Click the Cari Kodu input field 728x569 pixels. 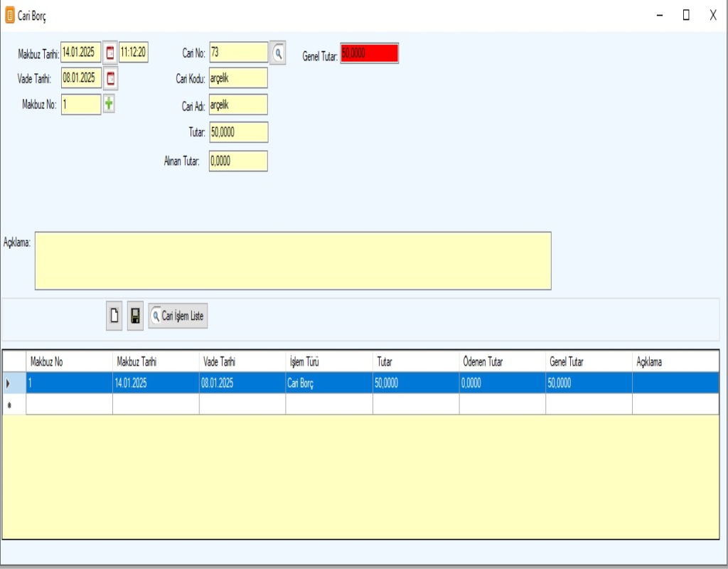point(238,78)
